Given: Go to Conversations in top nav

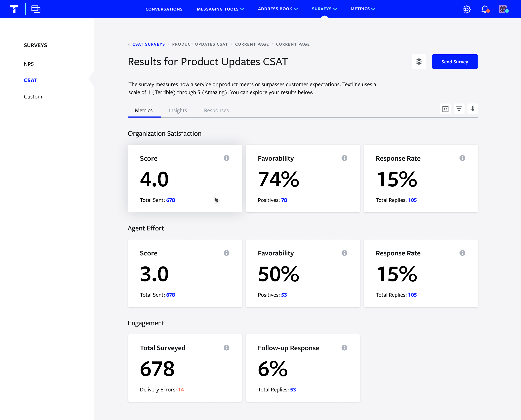Looking at the screenshot, I should (x=164, y=9).
